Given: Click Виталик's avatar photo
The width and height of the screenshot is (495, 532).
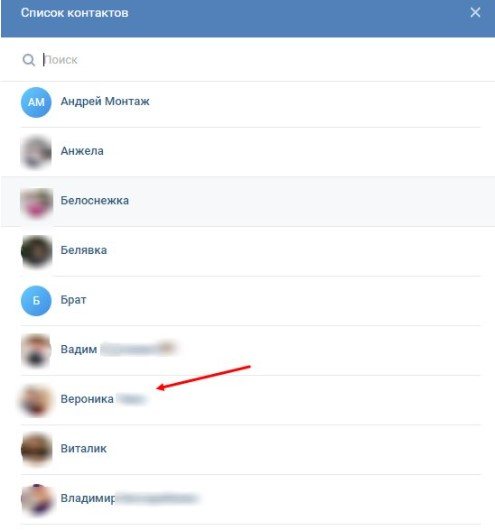Looking at the screenshot, I should coord(36,449).
